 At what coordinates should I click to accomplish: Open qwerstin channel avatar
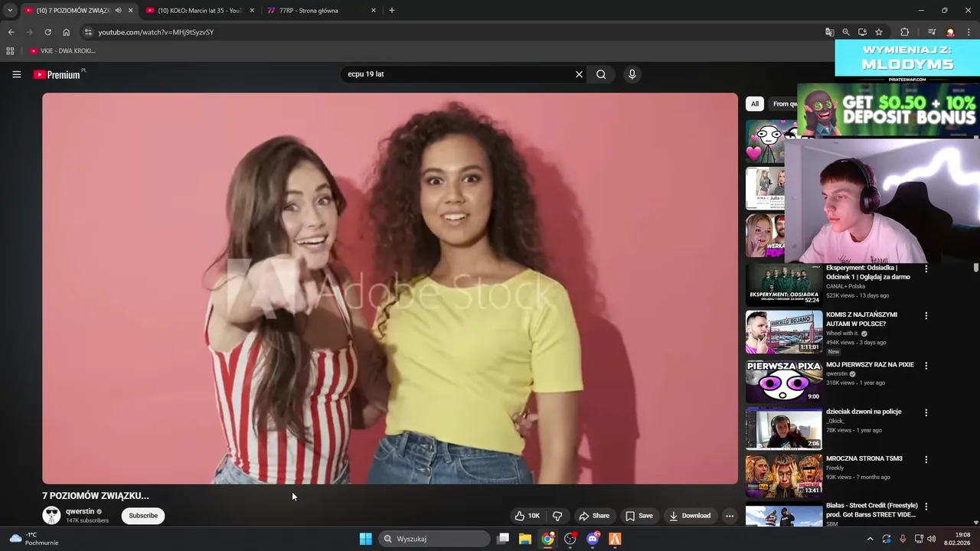pos(51,515)
